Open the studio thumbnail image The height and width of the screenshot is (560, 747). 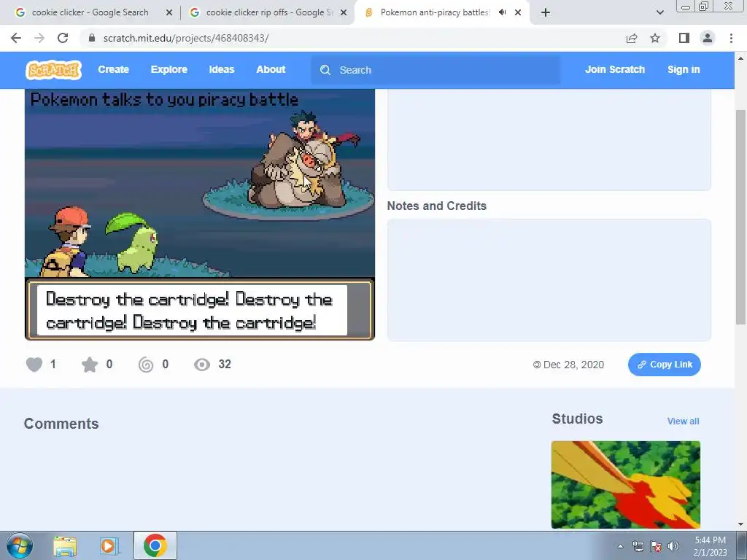coord(625,484)
